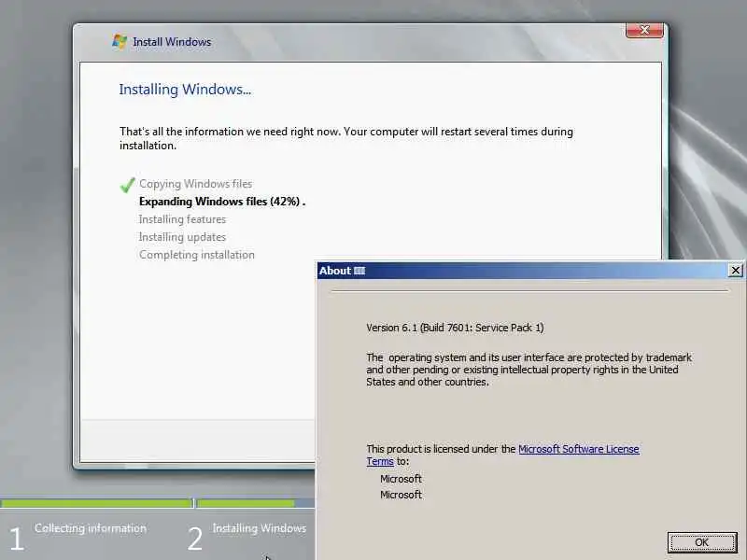This screenshot has height=560, width=747.
Task: Click 'That's all the information we need' message
Action: [x=346, y=138]
